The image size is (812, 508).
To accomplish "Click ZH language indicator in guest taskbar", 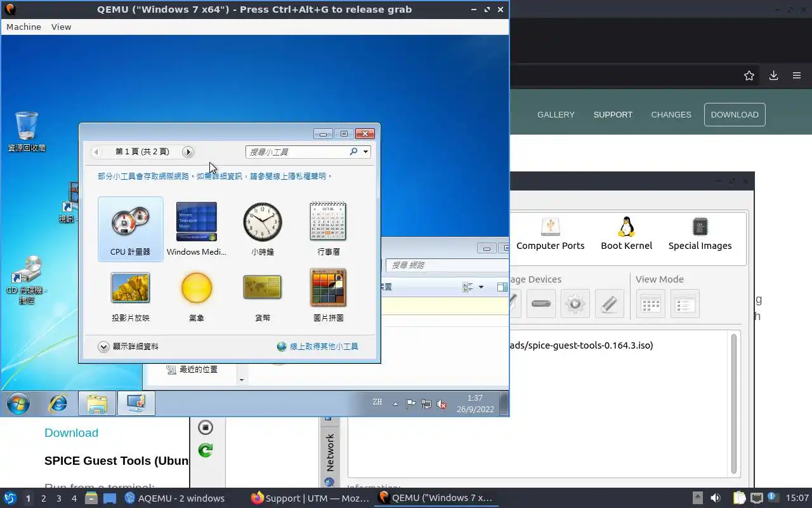I will tap(377, 402).
